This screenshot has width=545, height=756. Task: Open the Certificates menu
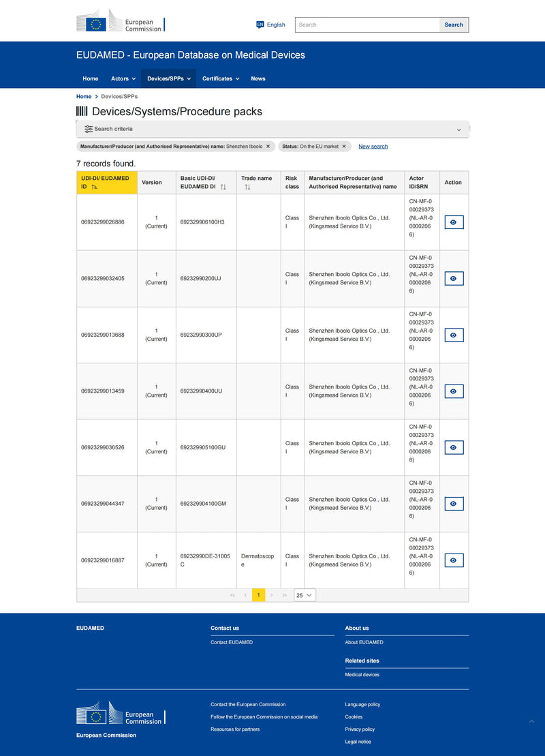coord(221,78)
